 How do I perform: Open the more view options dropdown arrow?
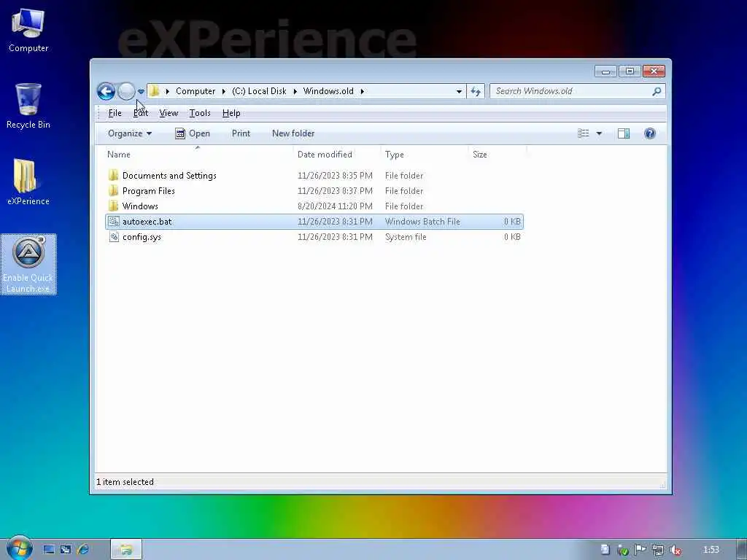[599, 133]
